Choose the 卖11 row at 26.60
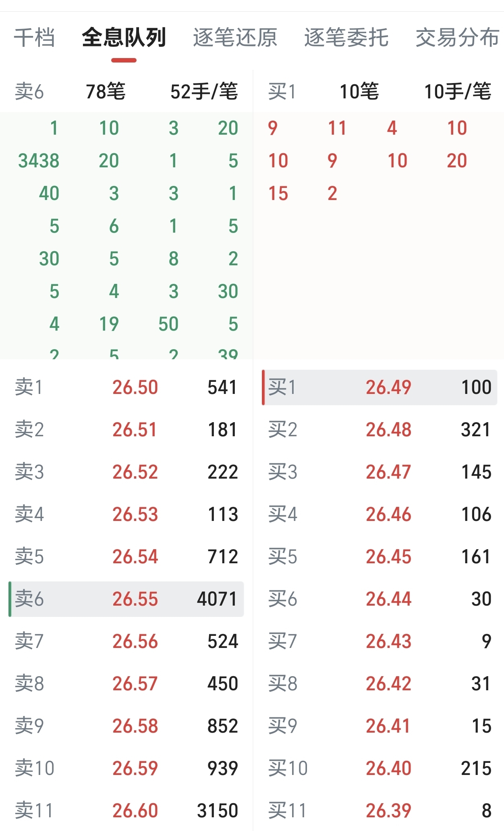The height and width of the screenshot is (831, 504). click(x=126, y=810)
